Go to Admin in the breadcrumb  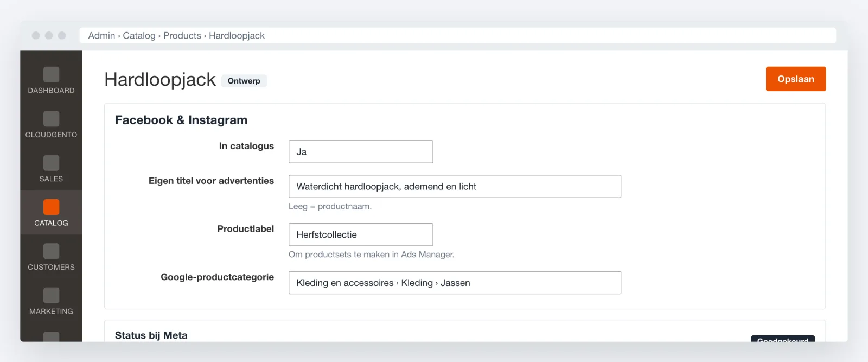coord(101,36)
